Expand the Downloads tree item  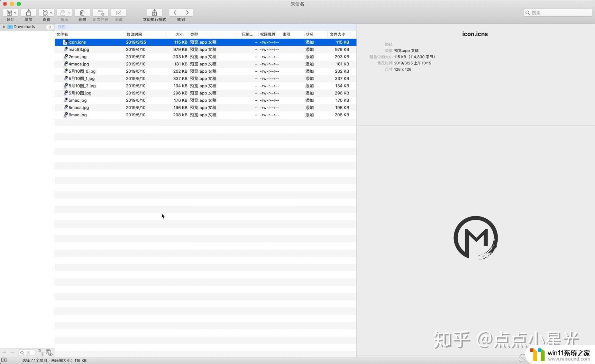click(4, 27)
